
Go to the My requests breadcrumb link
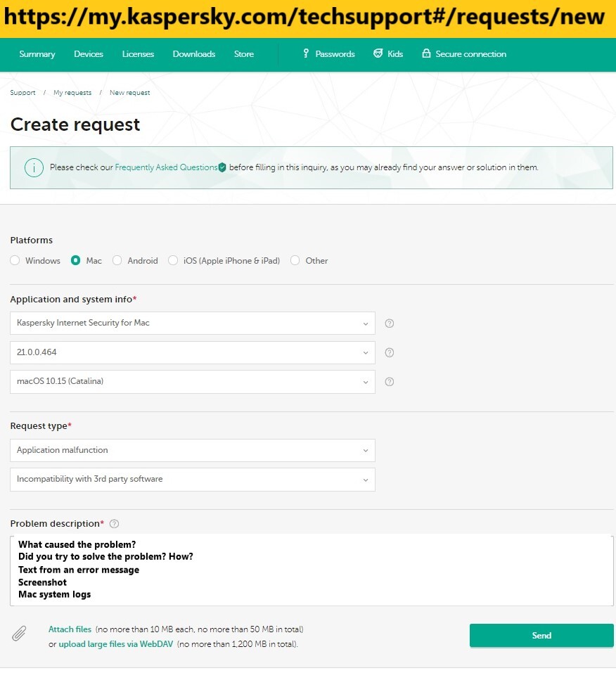tap(72, 93)
